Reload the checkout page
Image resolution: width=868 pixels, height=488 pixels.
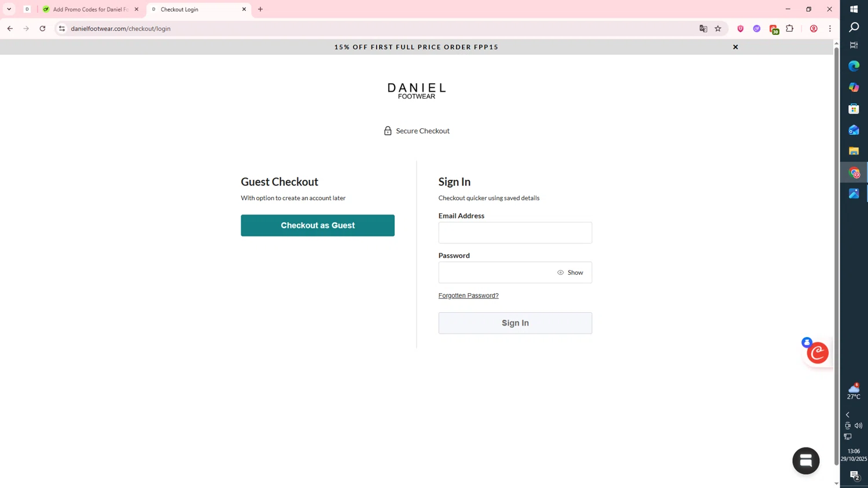pos(42,28)
